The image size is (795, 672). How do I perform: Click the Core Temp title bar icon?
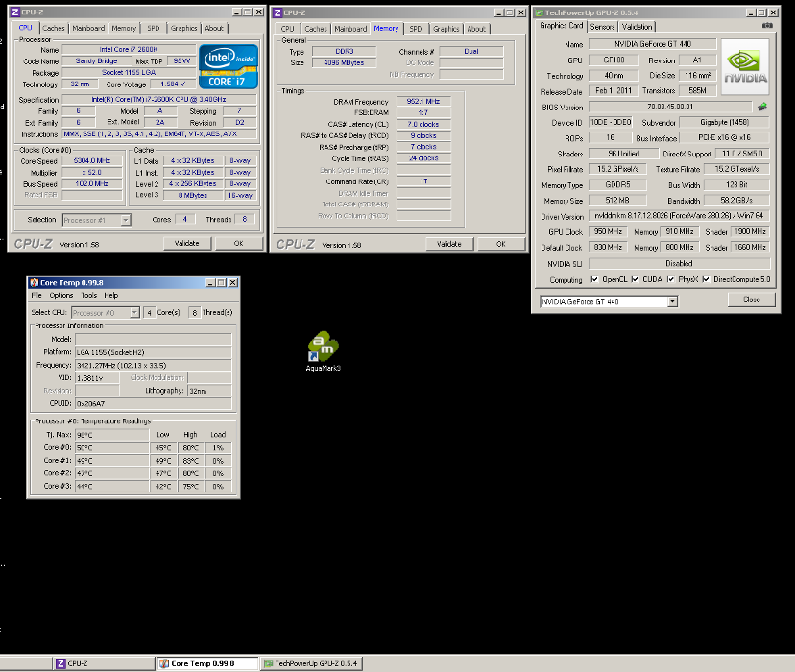click(x=34, y=283)
